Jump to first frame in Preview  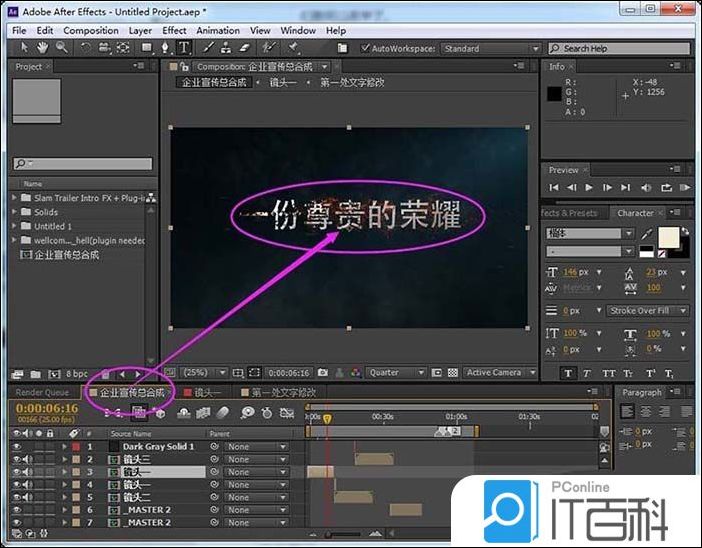coord(555,187)
